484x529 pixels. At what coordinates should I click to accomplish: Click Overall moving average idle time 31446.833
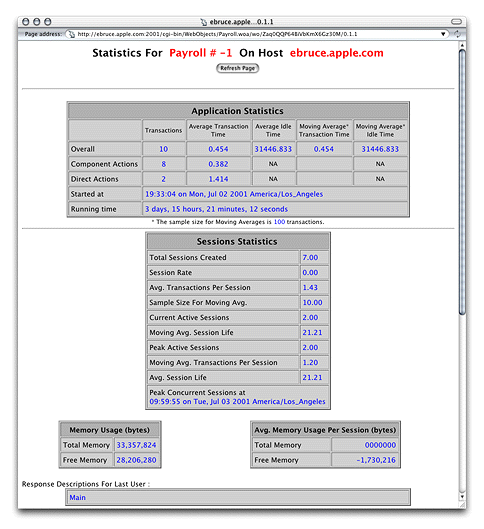[x=380, y=149]
